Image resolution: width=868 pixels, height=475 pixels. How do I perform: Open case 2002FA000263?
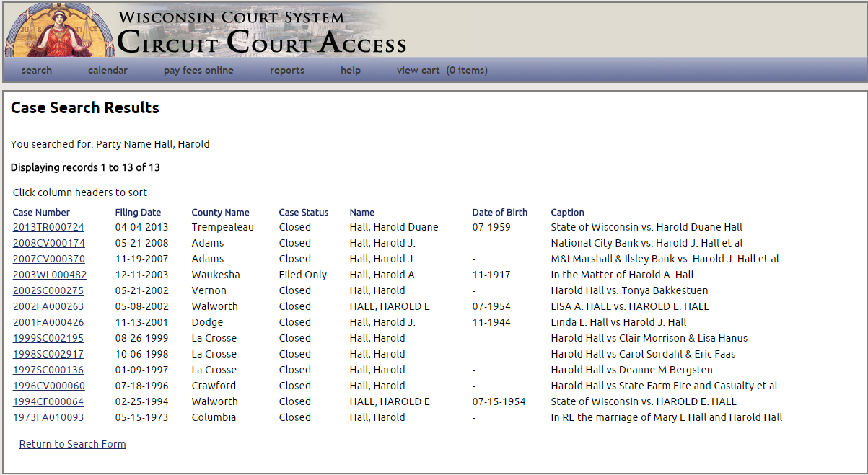coord(48,306)
